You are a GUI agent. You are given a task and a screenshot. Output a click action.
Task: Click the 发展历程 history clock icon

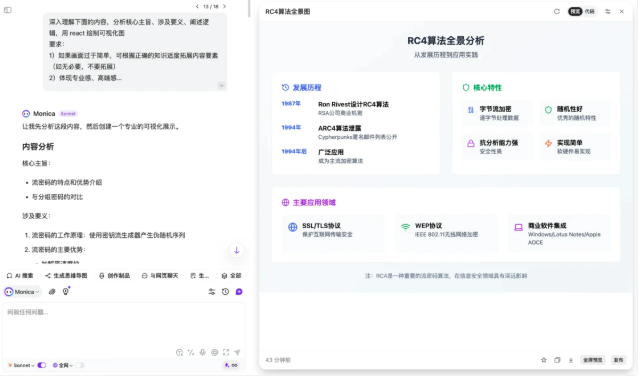(285, 87)
